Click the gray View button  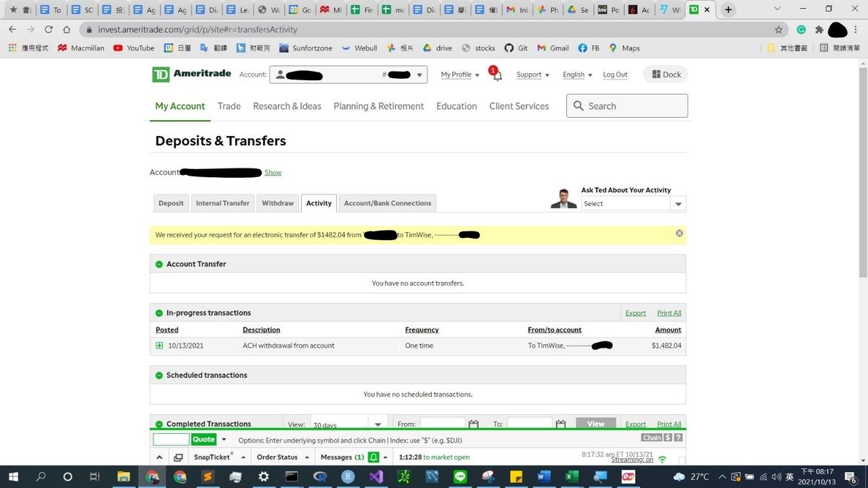click(596, 424)
